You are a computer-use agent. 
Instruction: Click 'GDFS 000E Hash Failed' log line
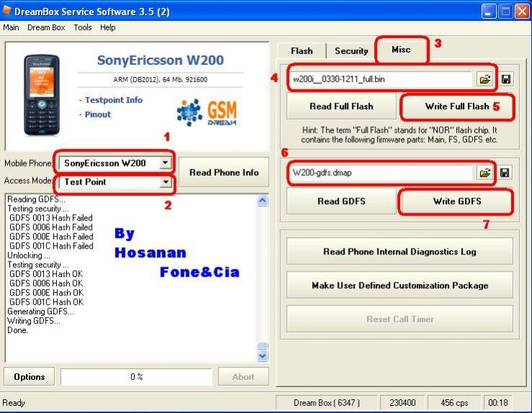pos(51,236)
